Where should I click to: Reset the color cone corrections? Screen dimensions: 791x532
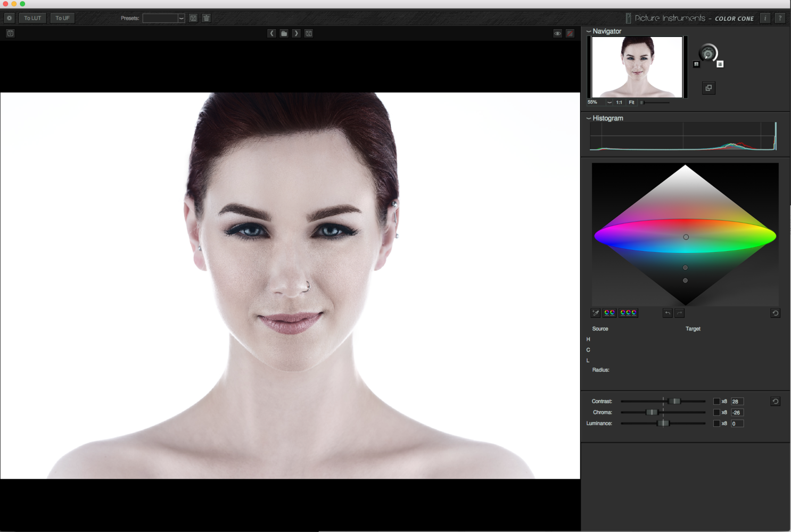click(x=775, y=313)
